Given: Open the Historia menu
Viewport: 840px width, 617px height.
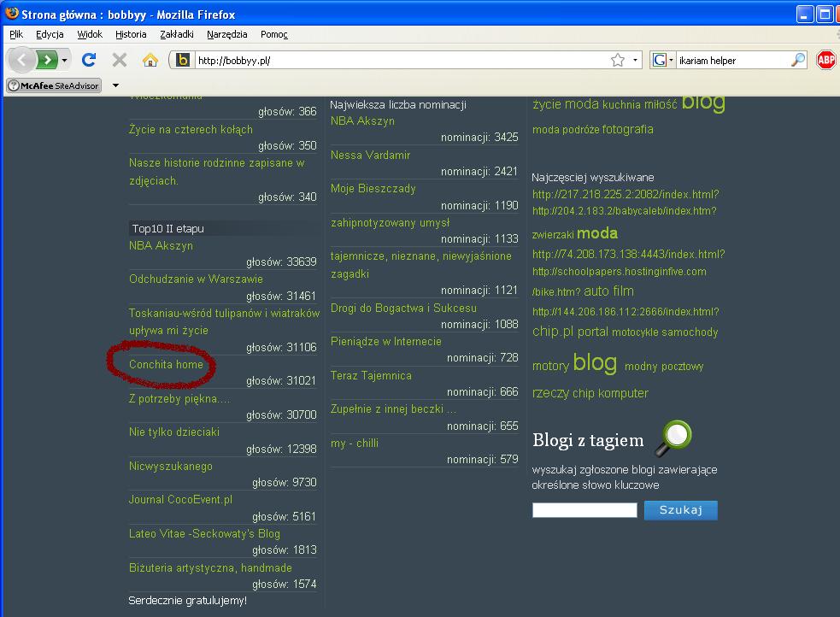Looking at the screenshot, I should (x=131, y=34).
